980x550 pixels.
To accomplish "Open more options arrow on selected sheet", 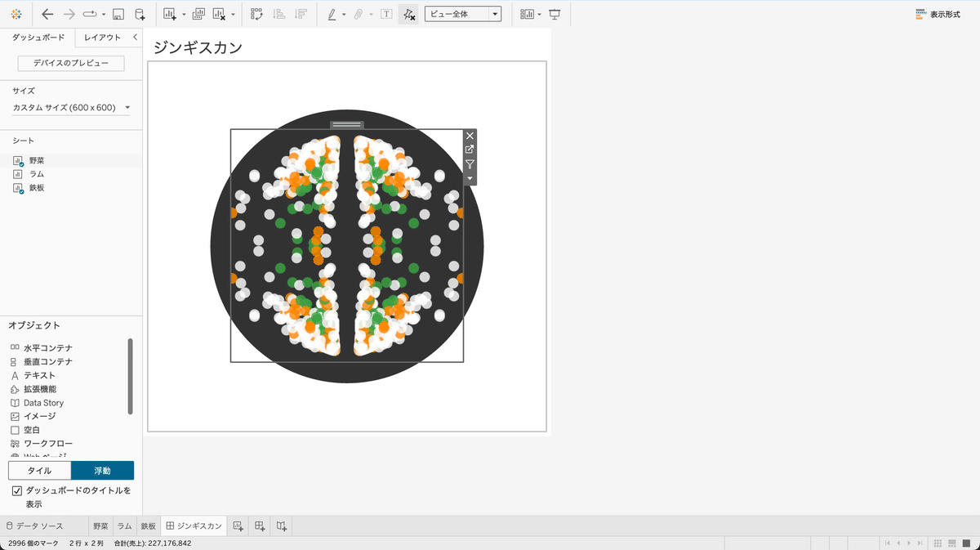I will [470, 178].
